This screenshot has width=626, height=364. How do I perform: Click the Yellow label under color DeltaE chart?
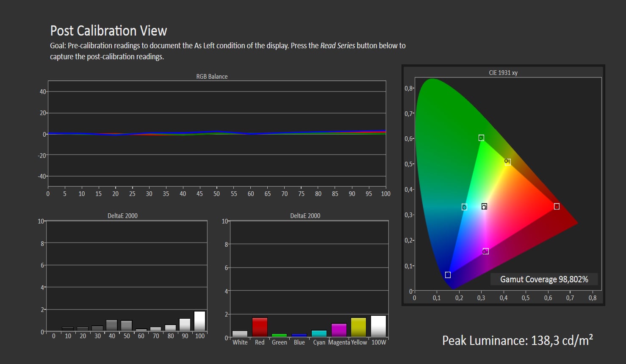[359, 342]
